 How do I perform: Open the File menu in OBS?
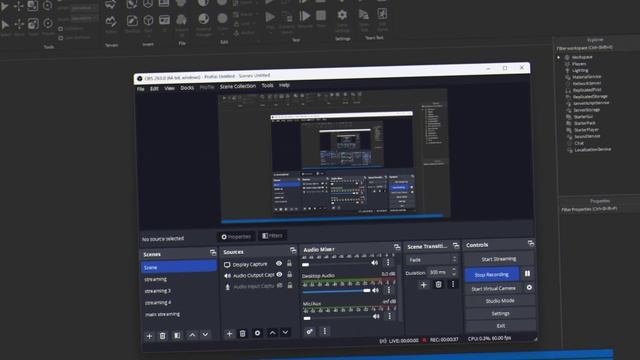[x=140, y=89]
